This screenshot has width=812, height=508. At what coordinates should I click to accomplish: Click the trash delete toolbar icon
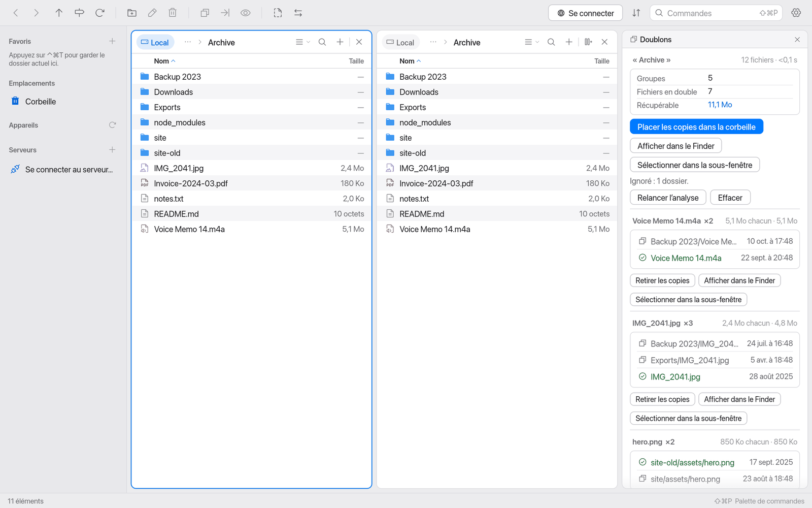tap(173, 13)
